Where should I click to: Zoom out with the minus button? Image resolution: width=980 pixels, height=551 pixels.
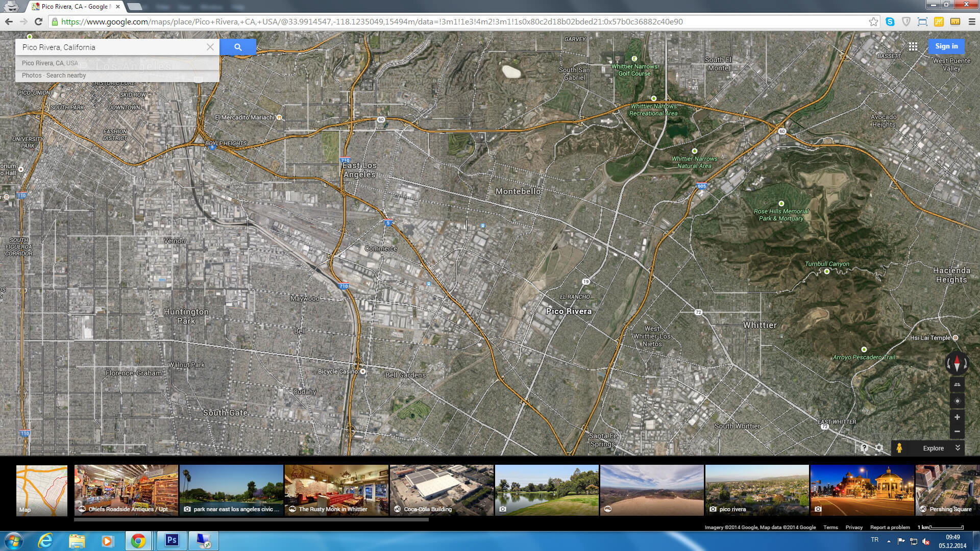pos(957,432)
